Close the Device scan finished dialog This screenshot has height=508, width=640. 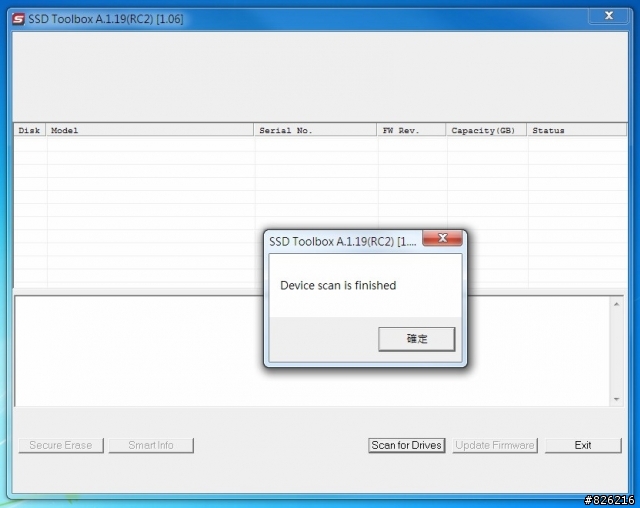coord(442,238)
